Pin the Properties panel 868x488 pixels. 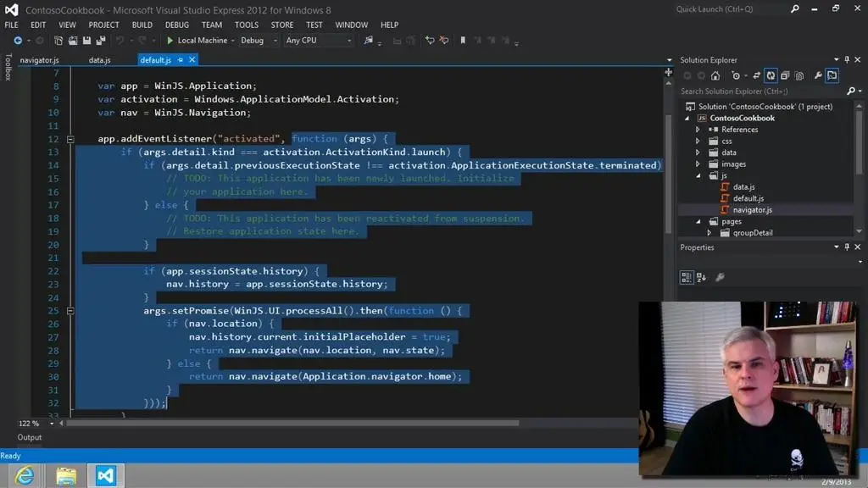pos(847,247)
